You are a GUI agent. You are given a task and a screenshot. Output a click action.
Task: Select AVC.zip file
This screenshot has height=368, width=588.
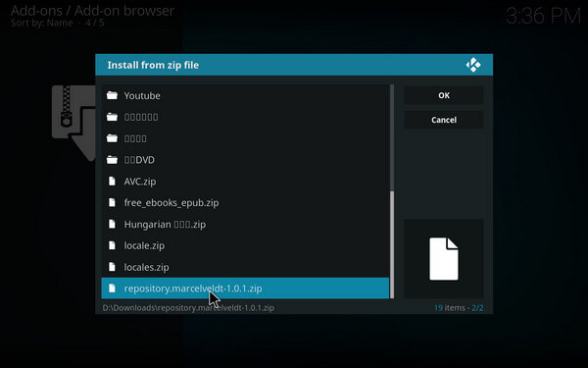coord(245,182)
